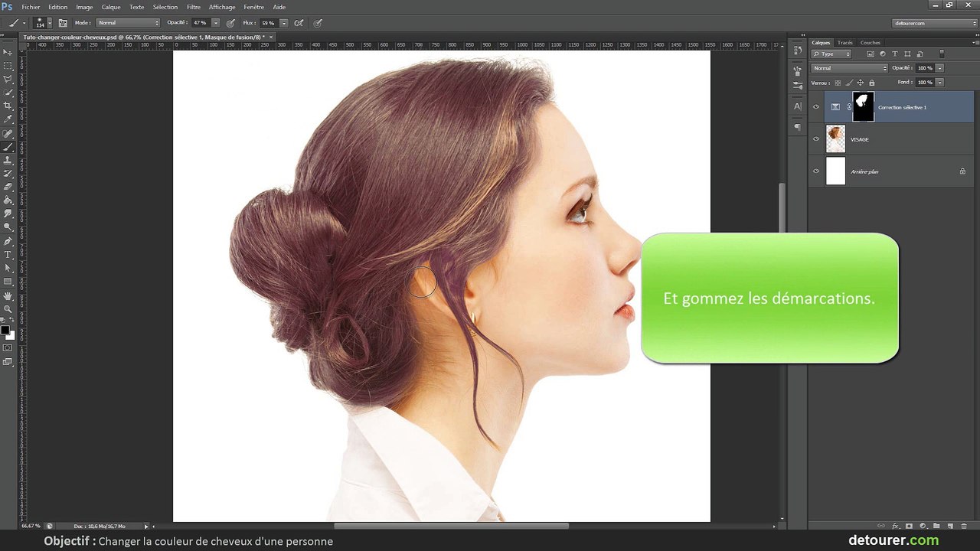Select the Crop tool
The height and width of the screenshot is (551, 980).
click(8, 106)
